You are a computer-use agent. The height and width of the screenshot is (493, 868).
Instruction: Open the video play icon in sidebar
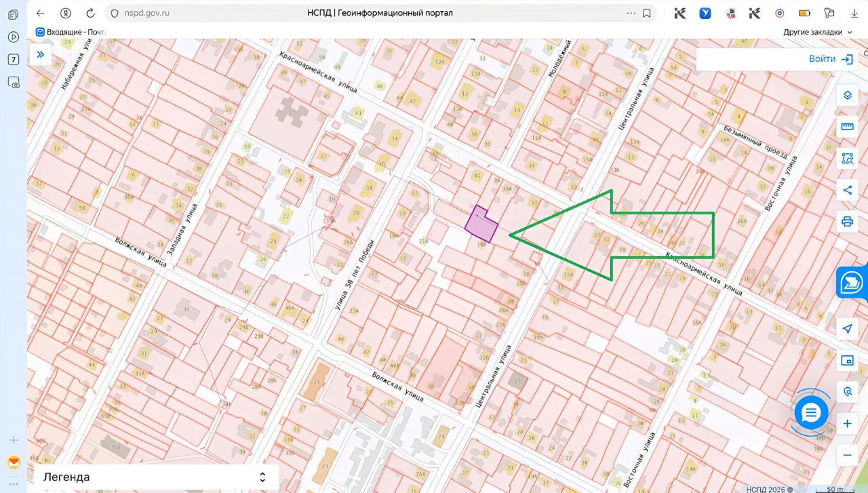tap(14, 37)
